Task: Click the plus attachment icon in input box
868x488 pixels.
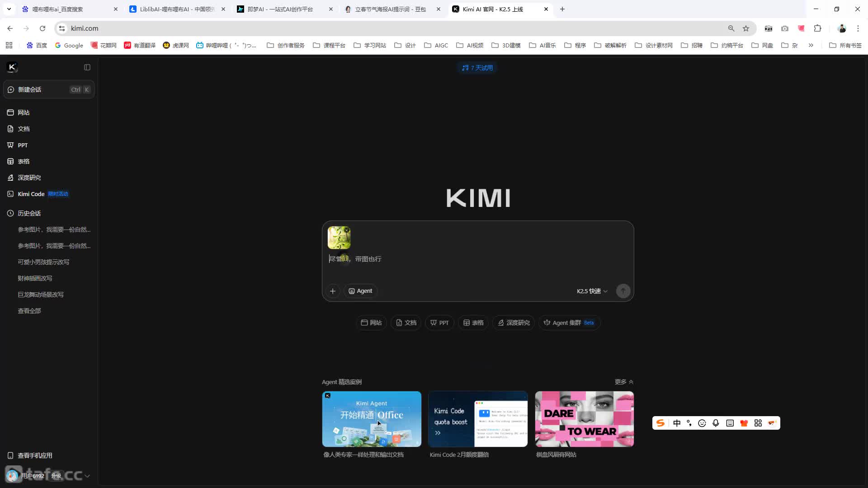Action: click(333, 291)
